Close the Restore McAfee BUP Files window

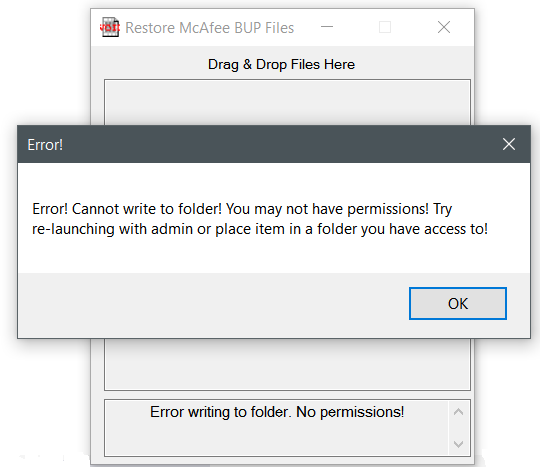pyautogui.click(x=444, y=27)
